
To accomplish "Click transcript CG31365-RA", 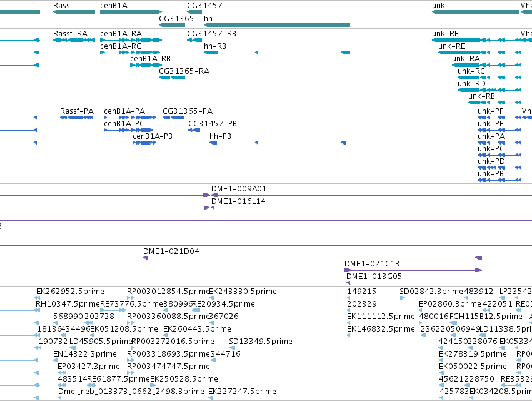I will tap(172, 78).
